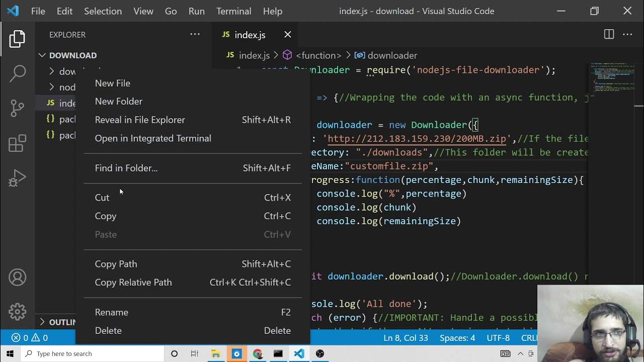Viewport: 644px width, 362px height.
Task: Open the Terminal menu in menu bar
Action: [233, 11]
